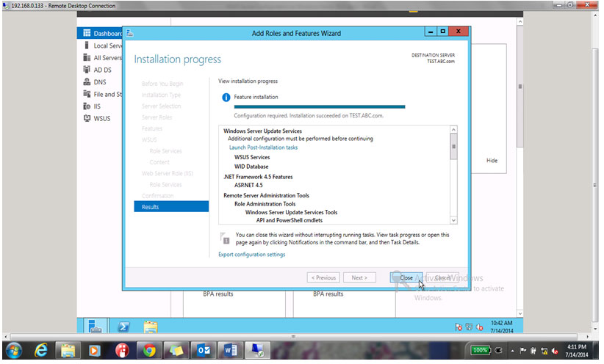Click the Feature installation info icon

point(226,98)
